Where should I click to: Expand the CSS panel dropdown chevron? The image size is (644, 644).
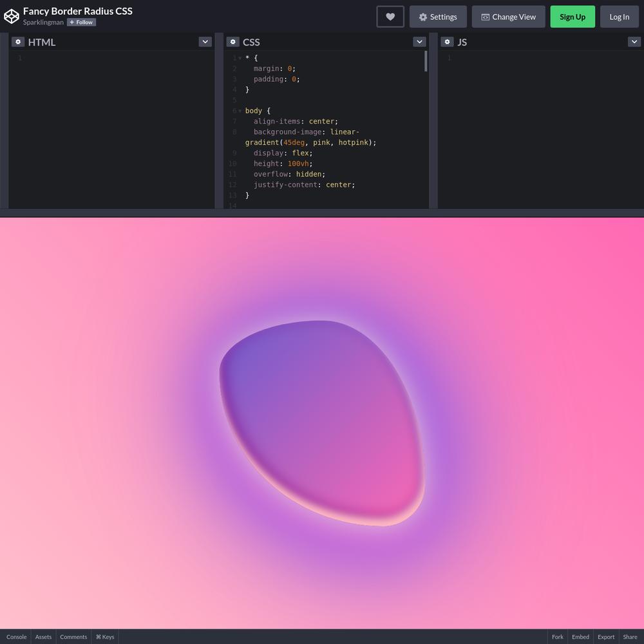[419, 42]
